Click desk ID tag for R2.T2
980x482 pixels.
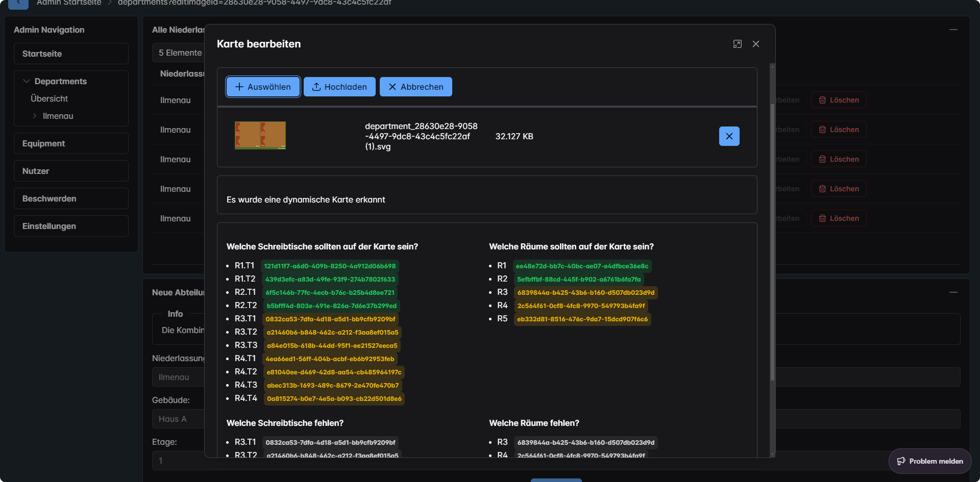click(331, 306)
